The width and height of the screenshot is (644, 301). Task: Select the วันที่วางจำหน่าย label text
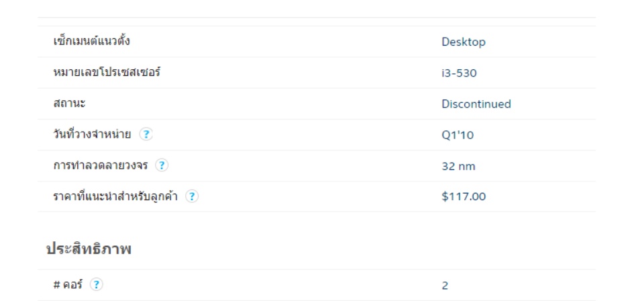coord(93,134)
